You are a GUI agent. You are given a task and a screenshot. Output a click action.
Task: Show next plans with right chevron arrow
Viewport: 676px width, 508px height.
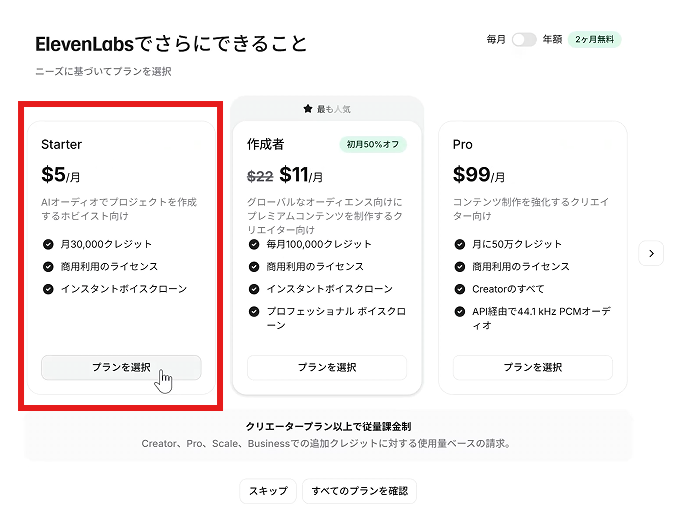[x=651, y=254]
